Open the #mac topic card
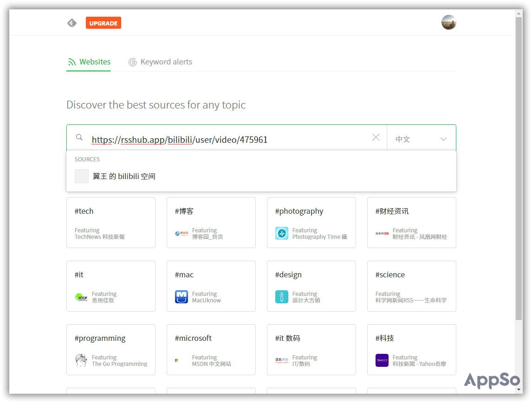The image size is (532, 403). point(211,286)
